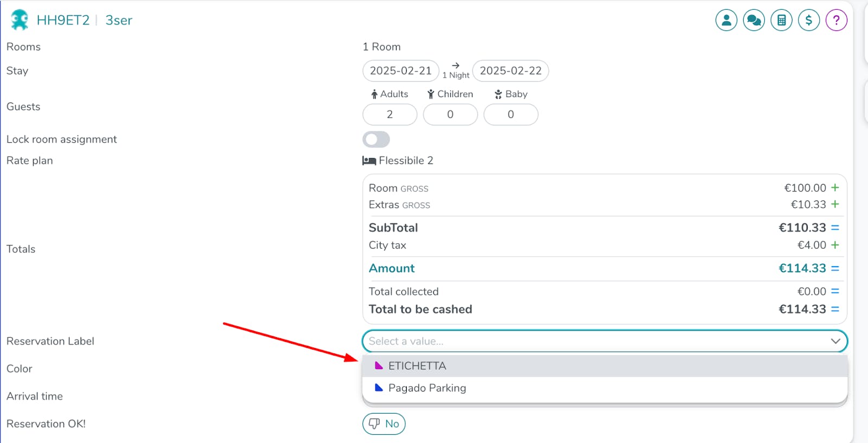Select the ETICHETTA label option
The image size is (868, 443).
(x=417, y=366)
